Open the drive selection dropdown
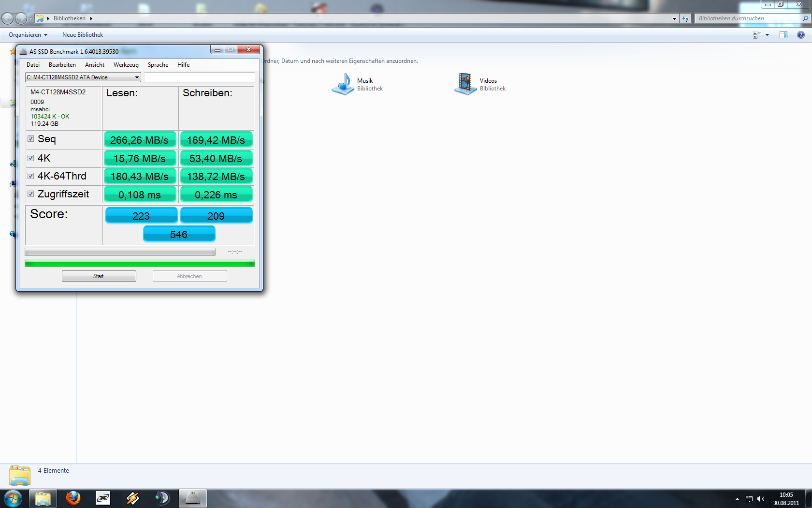This screenshot has height=508, width=812. click(83, 77)
